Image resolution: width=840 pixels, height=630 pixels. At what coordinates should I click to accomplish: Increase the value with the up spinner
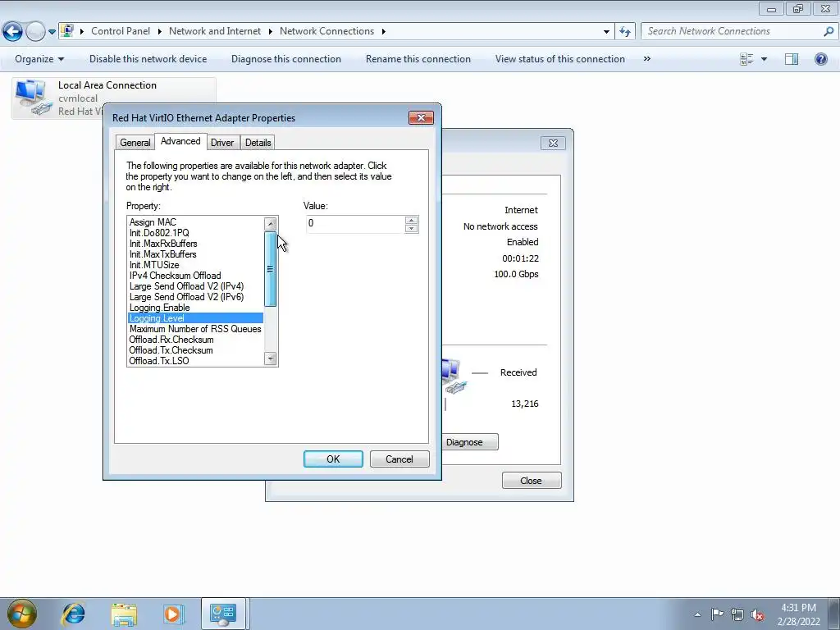coord(411,220)
